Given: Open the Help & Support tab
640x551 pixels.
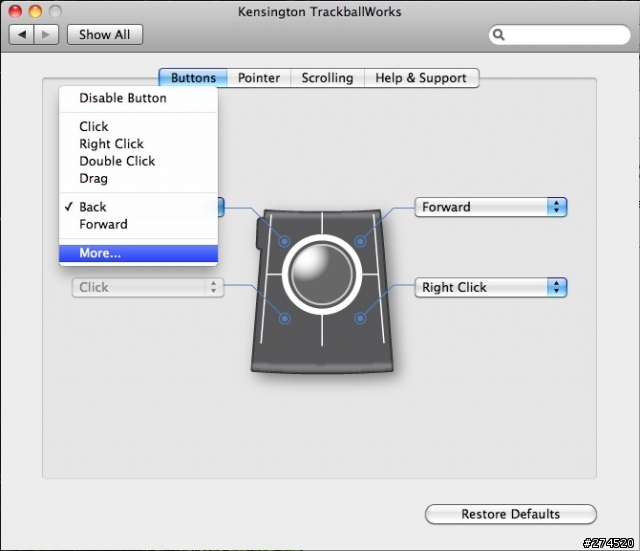Looking at the screenshot, I should 421,78.
